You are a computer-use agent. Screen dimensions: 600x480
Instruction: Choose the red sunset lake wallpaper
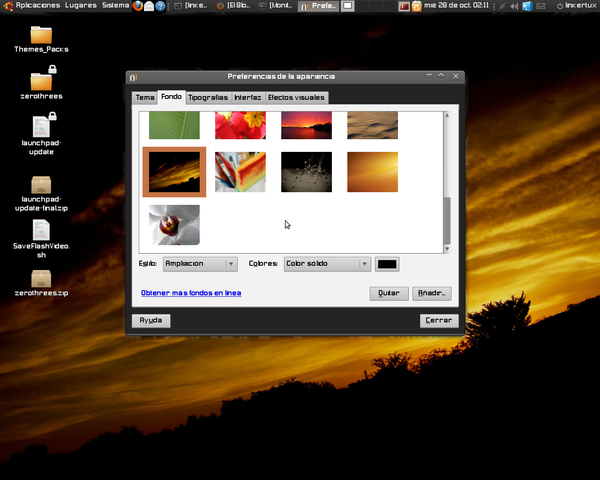pos(307,125)
